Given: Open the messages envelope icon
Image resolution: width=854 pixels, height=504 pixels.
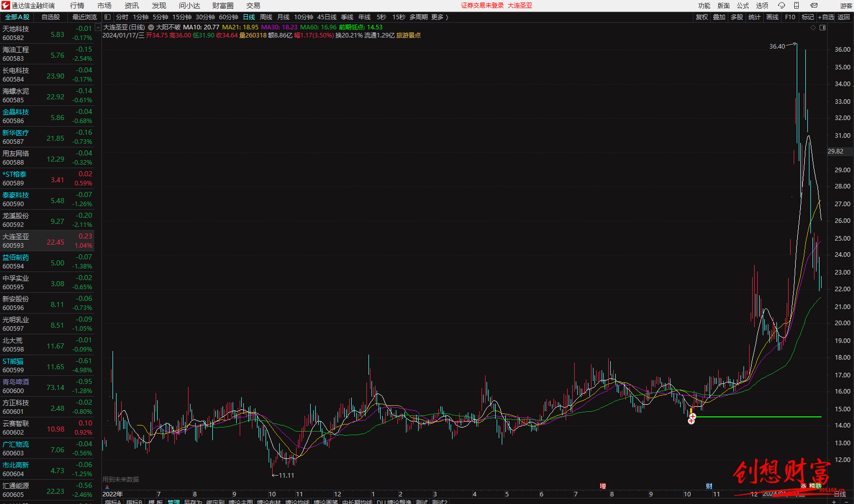Looking at the screenshot, I should [814, 6].
